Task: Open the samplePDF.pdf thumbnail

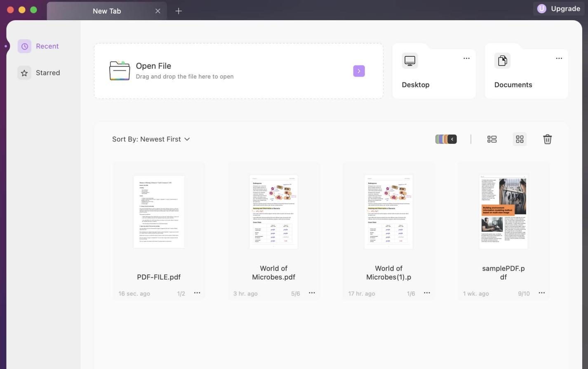Action: (x=503, y=212)
